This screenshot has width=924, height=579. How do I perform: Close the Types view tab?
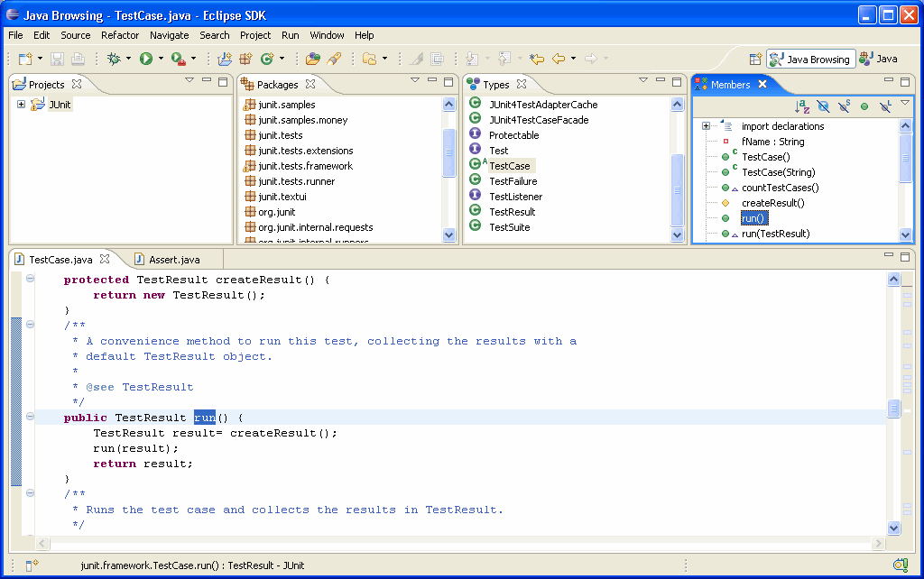(522, 84)
